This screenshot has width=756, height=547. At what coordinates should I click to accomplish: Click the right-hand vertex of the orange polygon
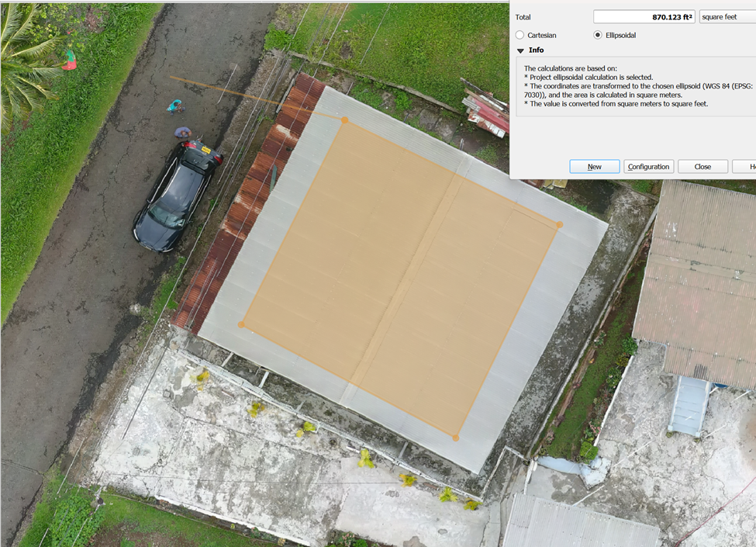click(x=559, y=225)
